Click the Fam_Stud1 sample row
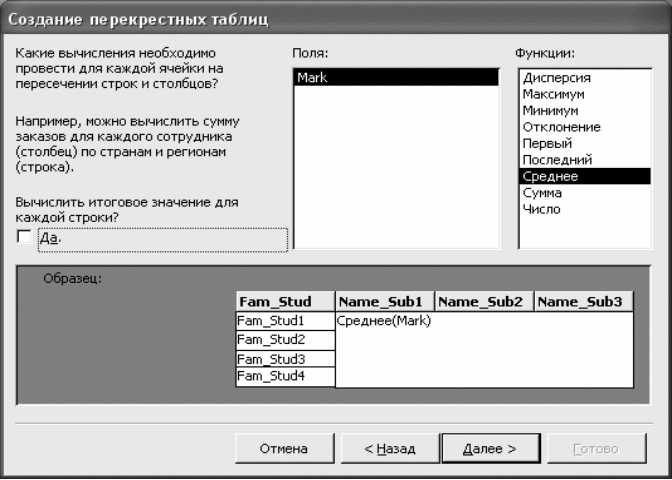This screenshot has height=480, width=672. (285, 321)
